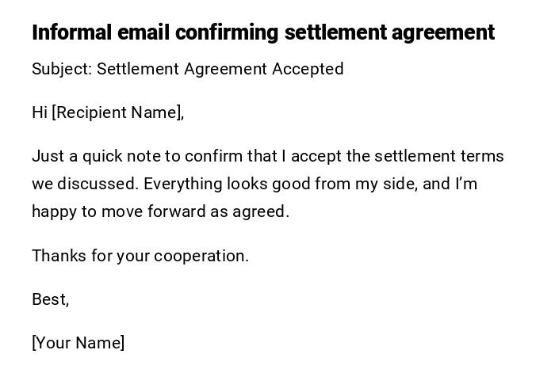The height and width of the screenshot is (392, 555).
Task: Click the greeting word "Hi"
Action: coord(40,112)
